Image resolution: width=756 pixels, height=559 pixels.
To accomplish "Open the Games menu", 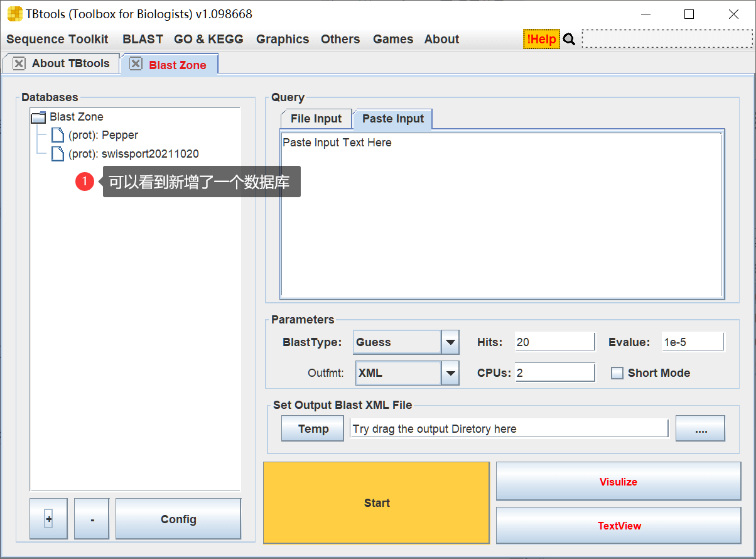I will [393, 39].
